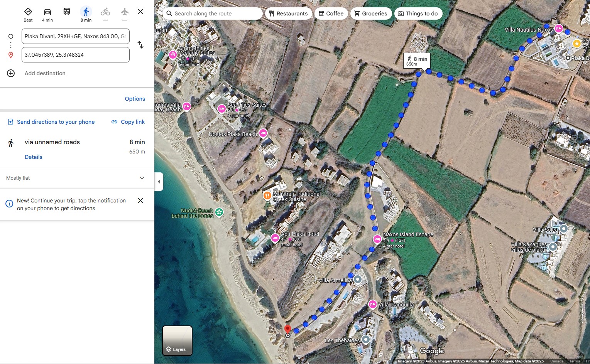Expand the Mostly flat elevation section
The height and width of the screenshot is (364, 590).
(x=142, y=178)
